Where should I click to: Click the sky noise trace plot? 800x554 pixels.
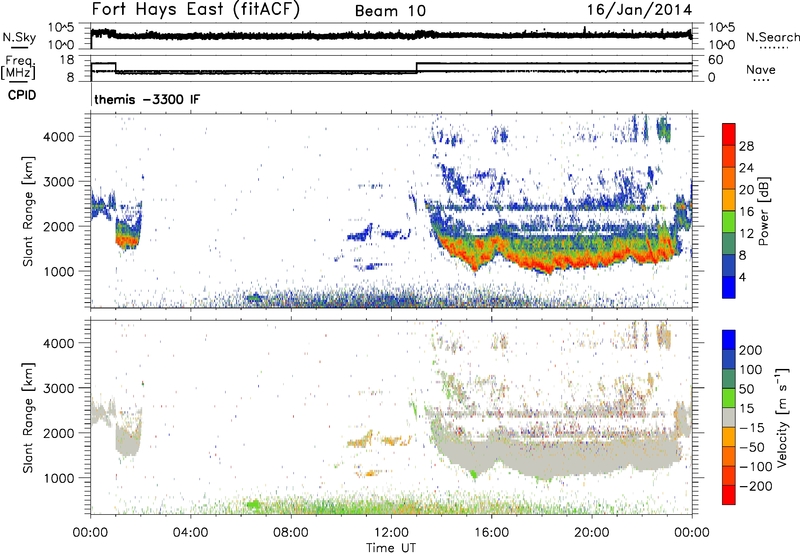(x=391, y=36)
